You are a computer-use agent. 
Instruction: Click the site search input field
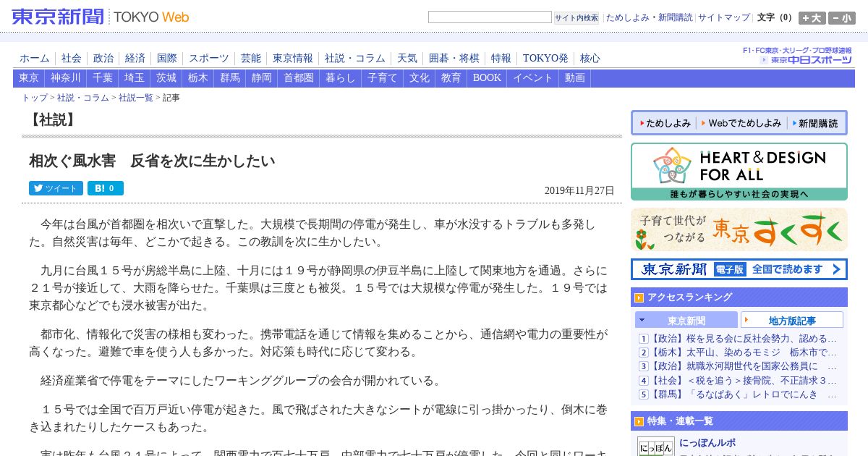point(490,17)
